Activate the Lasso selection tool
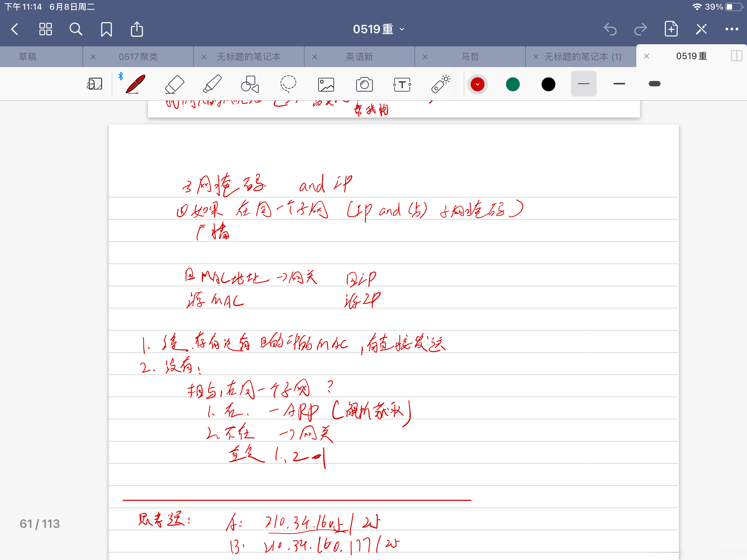This screenshot has height=560, width=747. tap(288, 84)
